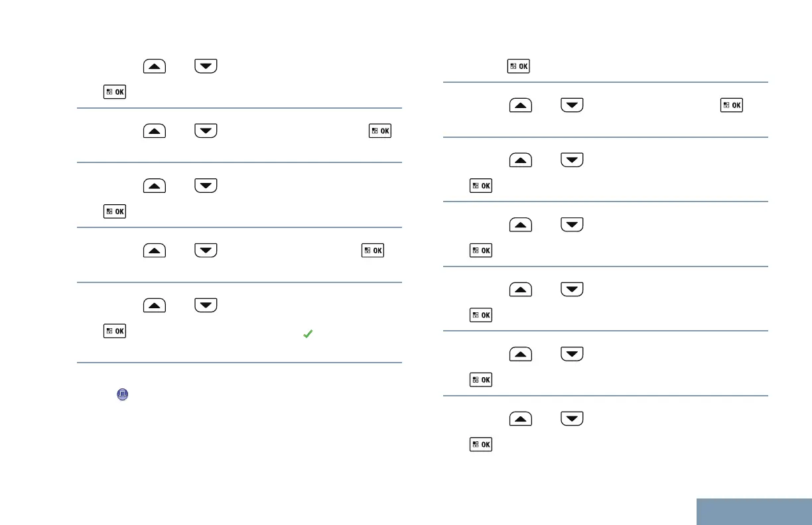Click up arrow in right column's last step

click(x=520, y=418)
